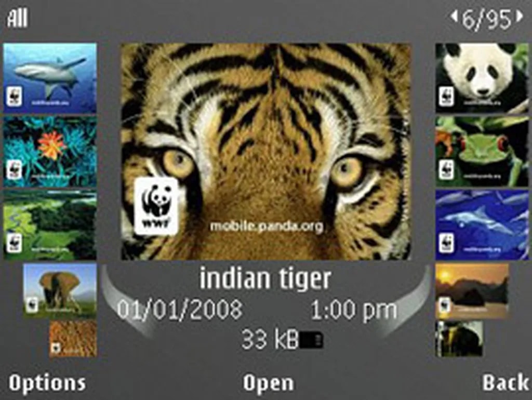The height and width of the screenshot is (400, 532).
Task: Select the panda thumbnail
Action: tap(482, 78)
